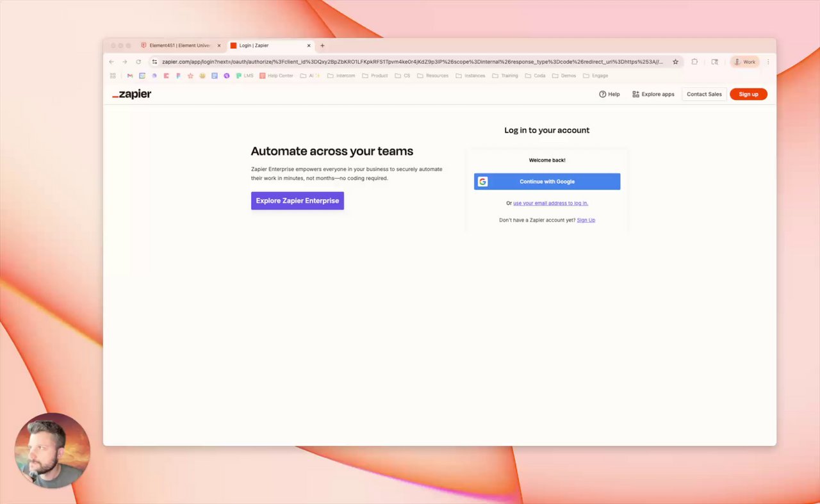
Task: Click the Zapier logo in the header
Action: pos(132,94)
